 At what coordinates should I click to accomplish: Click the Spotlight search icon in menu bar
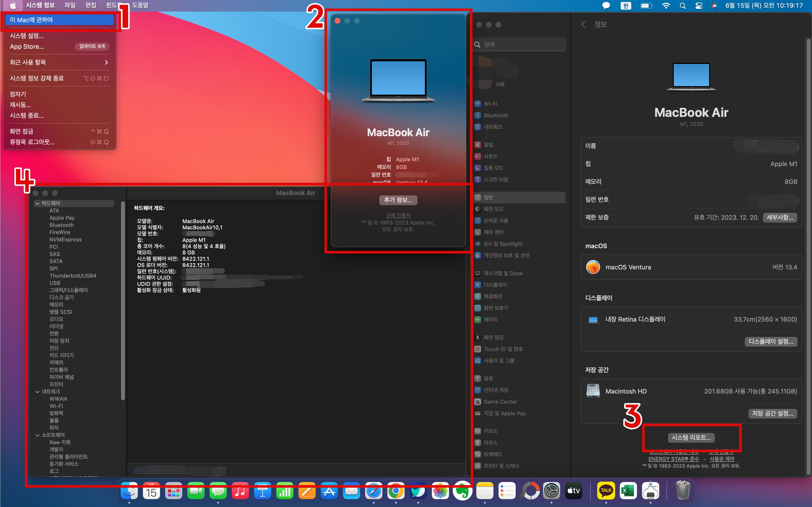coord(683,6)
